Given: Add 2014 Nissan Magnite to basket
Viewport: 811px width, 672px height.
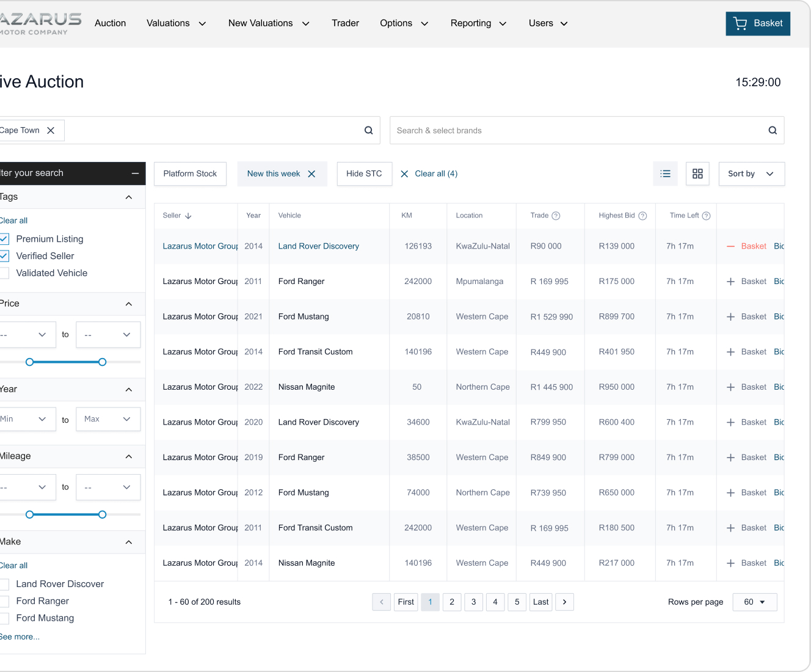Looking at the screenshot, I should coord(746,563).
